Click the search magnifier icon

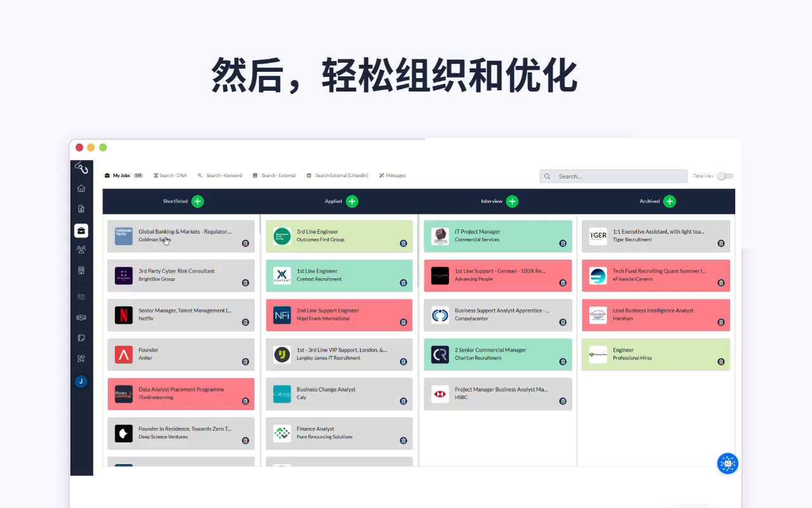[x=547, y=177]
